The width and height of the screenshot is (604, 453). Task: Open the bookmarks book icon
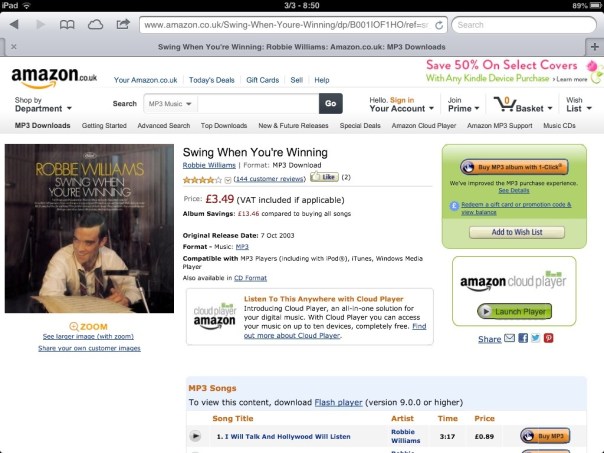[67, 25]
